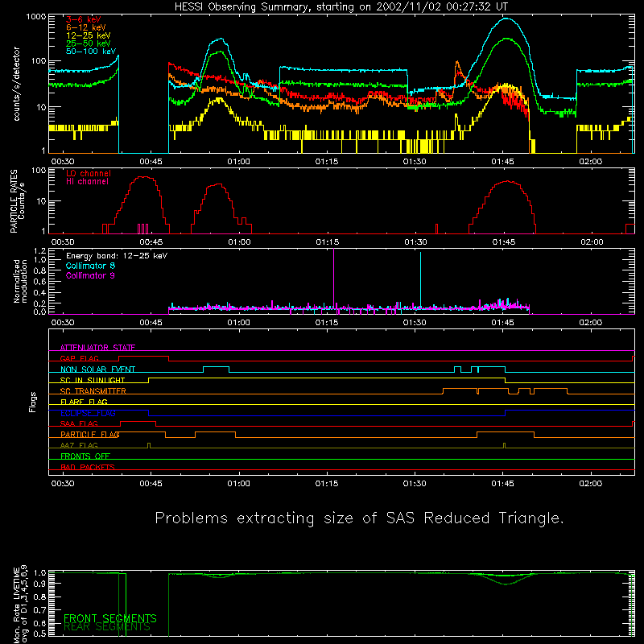The width and height of the screenshot is (644, 644).
Task: Select the Collimator 8 legend entry
Action: (90, 266)
